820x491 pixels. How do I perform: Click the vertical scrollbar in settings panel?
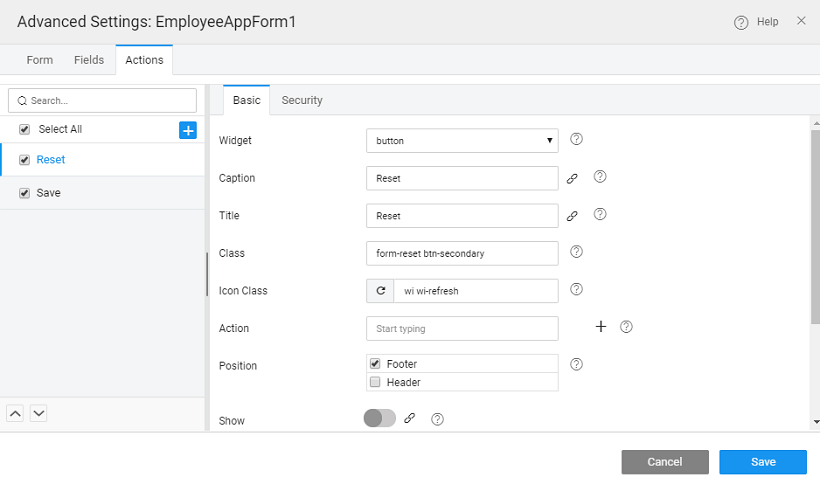coord(814,230)
